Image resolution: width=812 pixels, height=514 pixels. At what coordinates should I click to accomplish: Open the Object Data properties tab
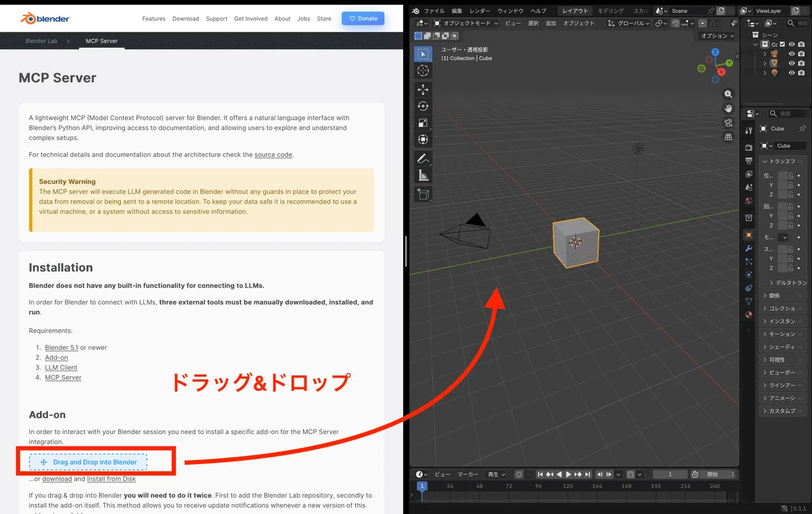[748, 301]
